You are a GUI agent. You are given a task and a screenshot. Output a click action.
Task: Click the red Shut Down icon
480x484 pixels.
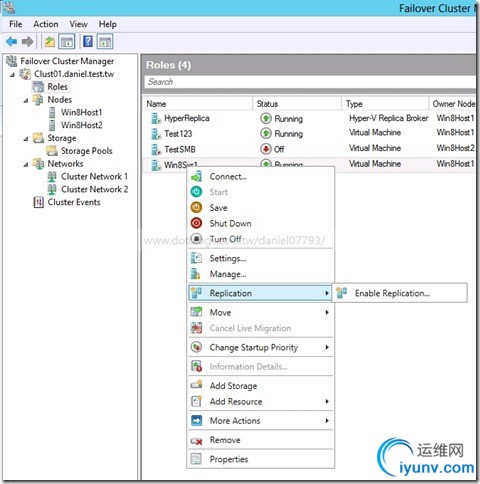coord(196,223)
